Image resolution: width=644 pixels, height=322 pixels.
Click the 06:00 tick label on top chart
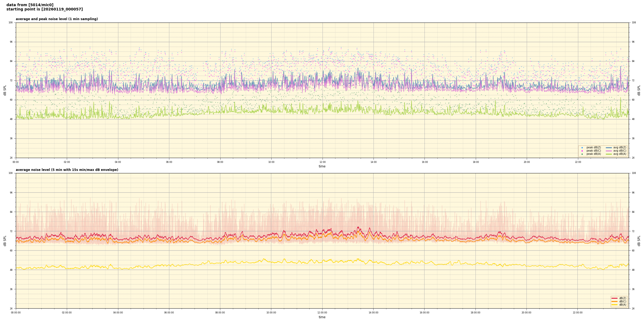coord(169,162)
